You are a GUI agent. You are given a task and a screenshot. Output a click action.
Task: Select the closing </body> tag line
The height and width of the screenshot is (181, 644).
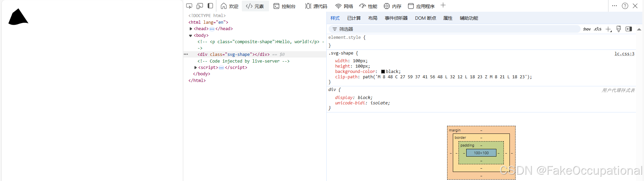pyautogui.click(x=202, y=74)
